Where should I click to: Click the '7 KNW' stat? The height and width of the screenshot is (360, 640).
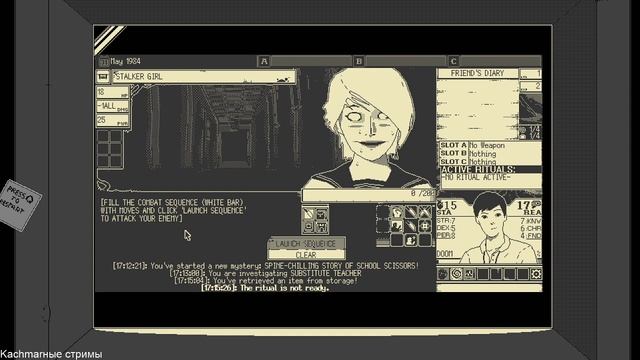point(531,221)
